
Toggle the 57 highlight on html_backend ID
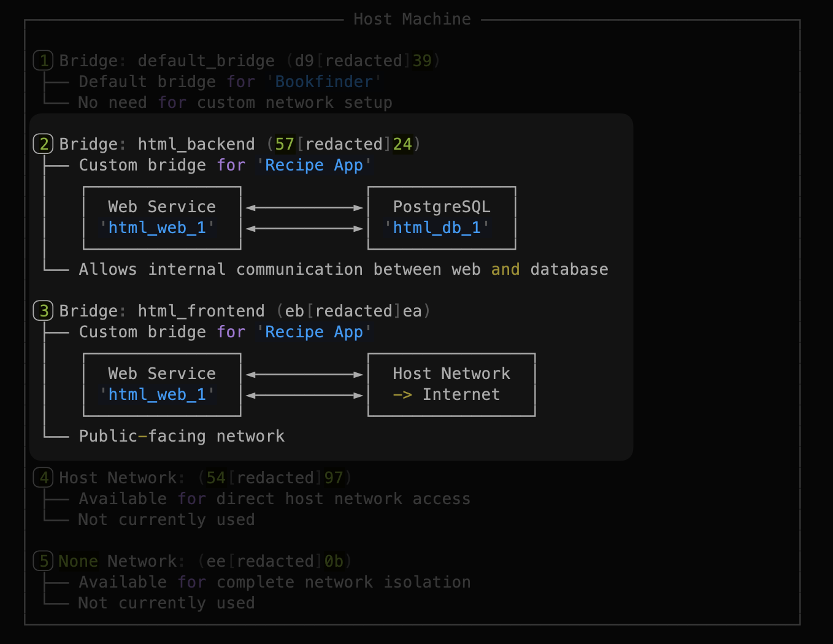(x=284, y=144)
